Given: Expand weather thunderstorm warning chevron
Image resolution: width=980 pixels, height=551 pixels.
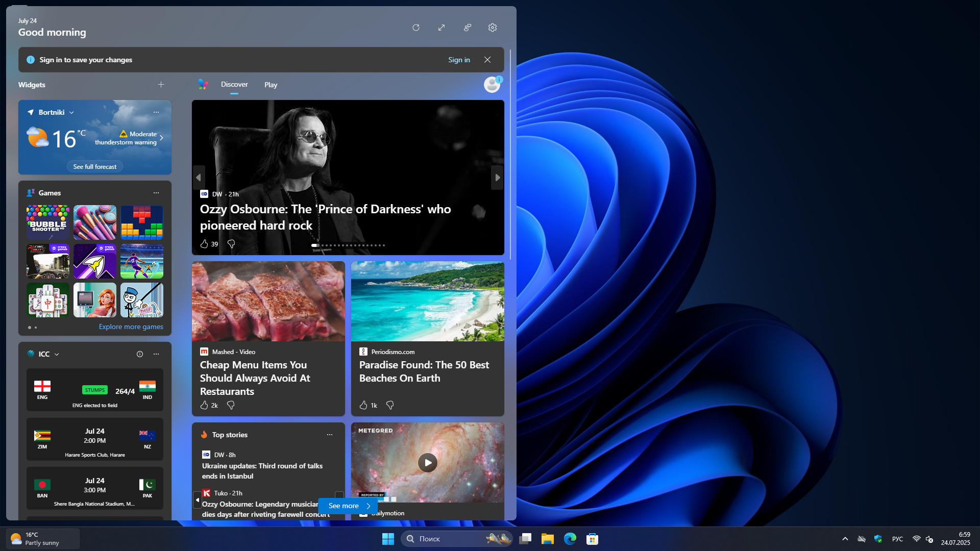Looking at the screenshot, I should [161, 138].
